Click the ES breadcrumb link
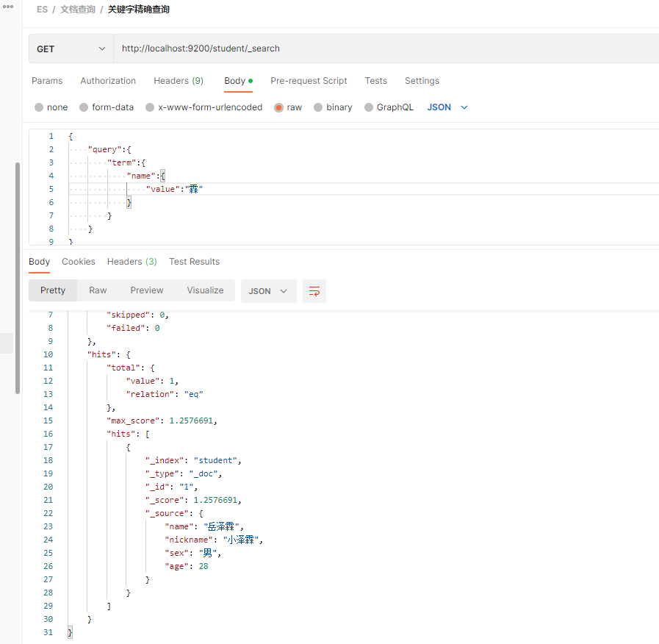The width and height of the screenshot is (659, 644). tap(42, 10)
